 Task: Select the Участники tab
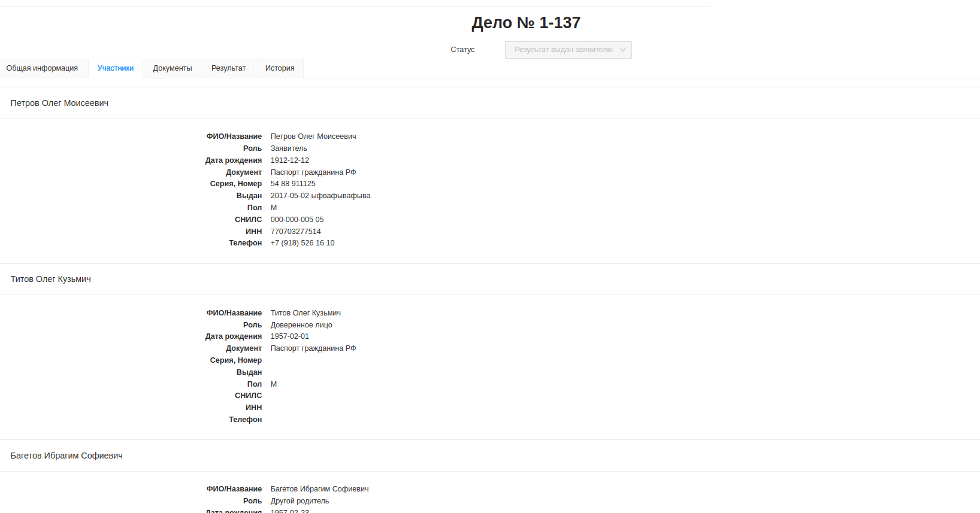[x=116, y=68]
